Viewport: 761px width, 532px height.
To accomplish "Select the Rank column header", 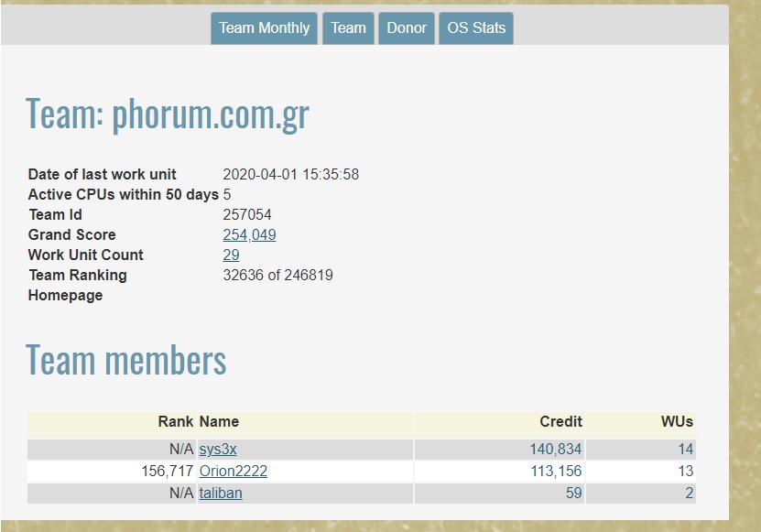I will click(x=176, y=421).
